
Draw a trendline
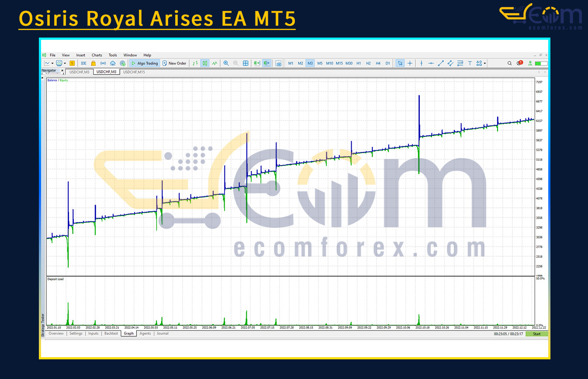[x=441, y=63]
